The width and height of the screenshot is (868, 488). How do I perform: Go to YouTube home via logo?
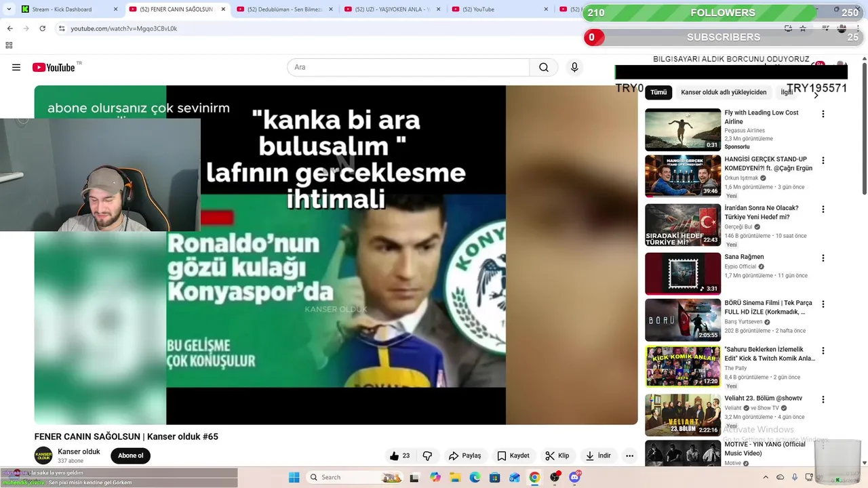pyautogui.click(x=54, y=67)
